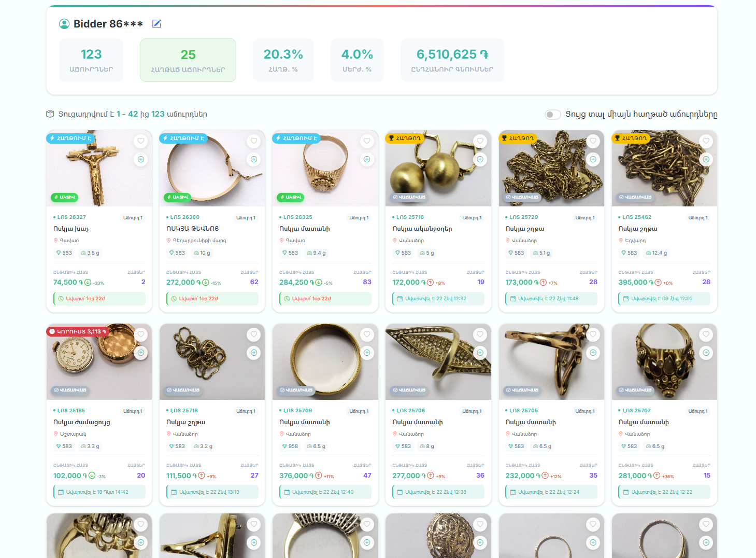
Task: Click the plus icon on lot 25705
Action: tap(593, 353)
